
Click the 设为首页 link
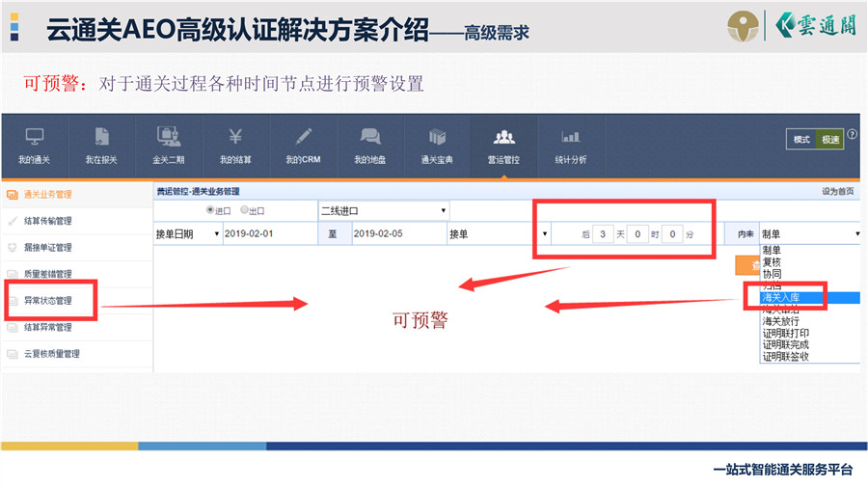click(x=837, y=191)
